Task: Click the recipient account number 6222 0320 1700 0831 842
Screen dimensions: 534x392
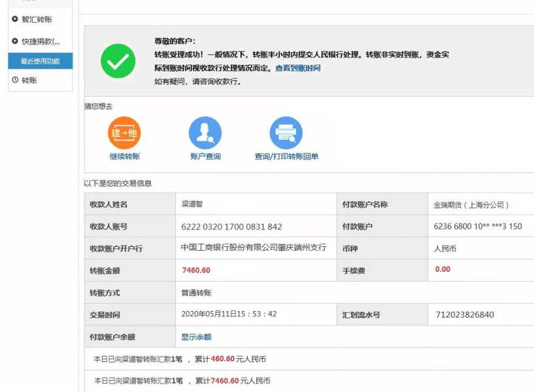Action: [x=231, y=227]
